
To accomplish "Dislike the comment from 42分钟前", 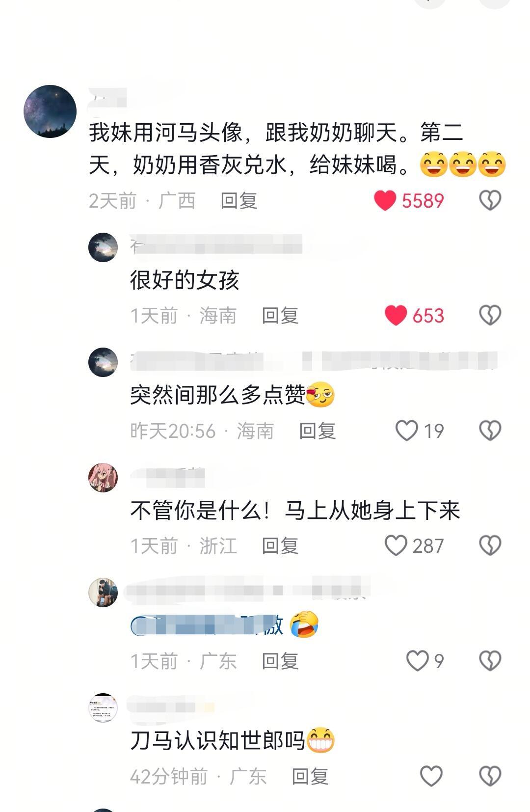I will (x=490, y=776).
